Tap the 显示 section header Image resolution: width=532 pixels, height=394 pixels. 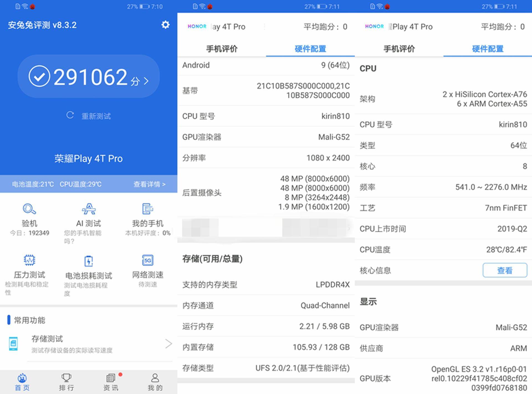(368, 301)
